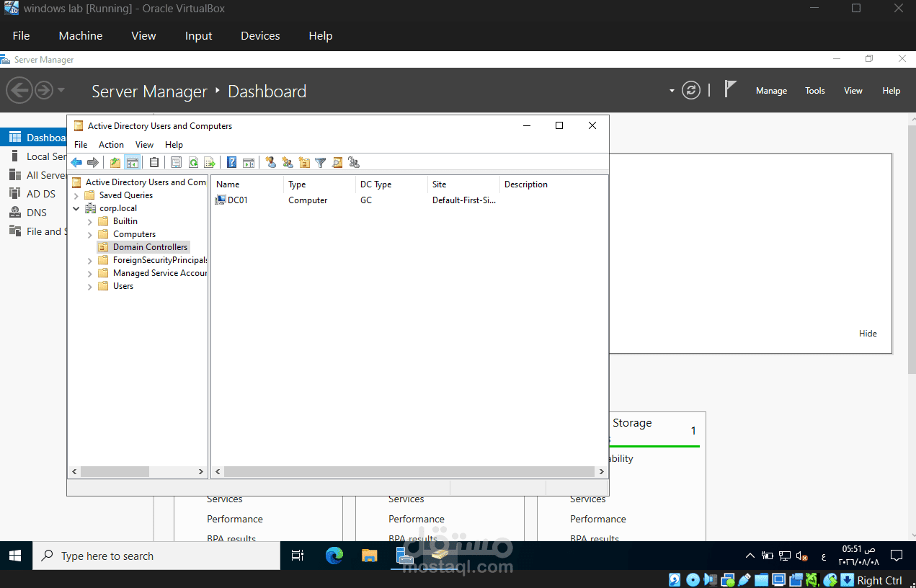
Task: Click the Export List toolbar icon
Action: 210,163
